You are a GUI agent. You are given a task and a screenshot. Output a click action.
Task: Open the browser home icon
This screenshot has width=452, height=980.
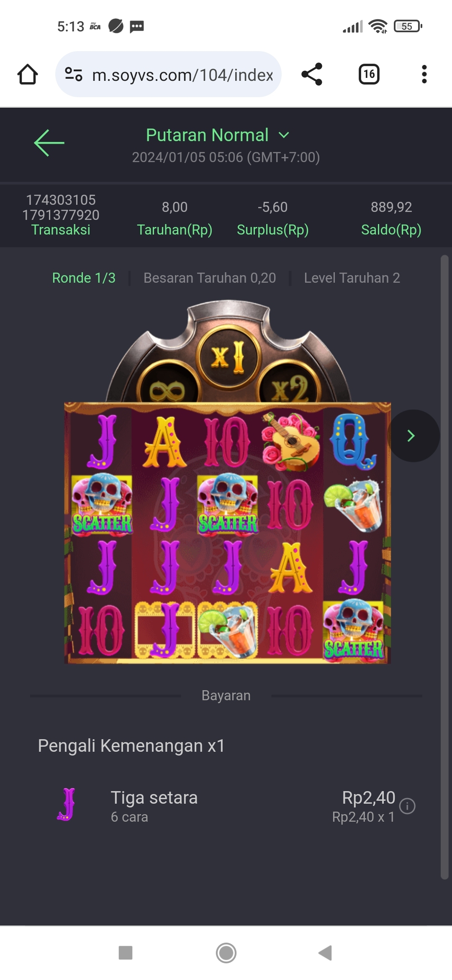[28, 75]
